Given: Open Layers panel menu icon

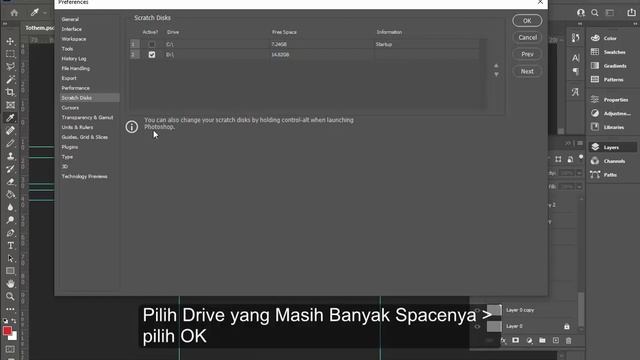Looking at the screenshot, I should (x=580, y=143).
